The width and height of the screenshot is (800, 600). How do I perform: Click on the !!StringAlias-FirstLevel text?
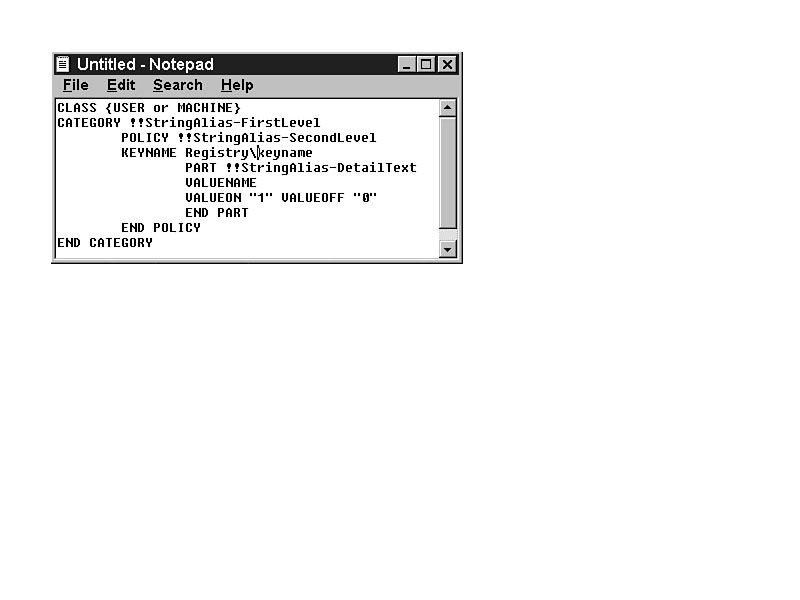pos(224,123)
